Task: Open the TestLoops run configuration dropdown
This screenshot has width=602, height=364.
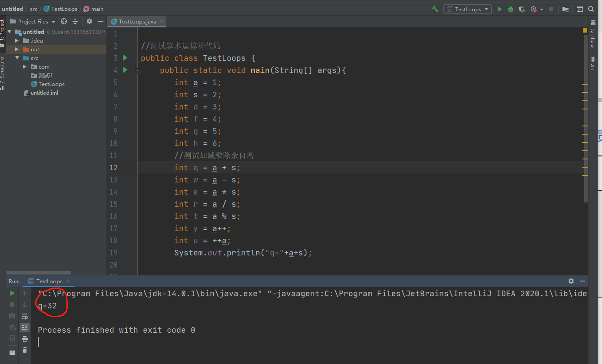Action: point(467,9)
